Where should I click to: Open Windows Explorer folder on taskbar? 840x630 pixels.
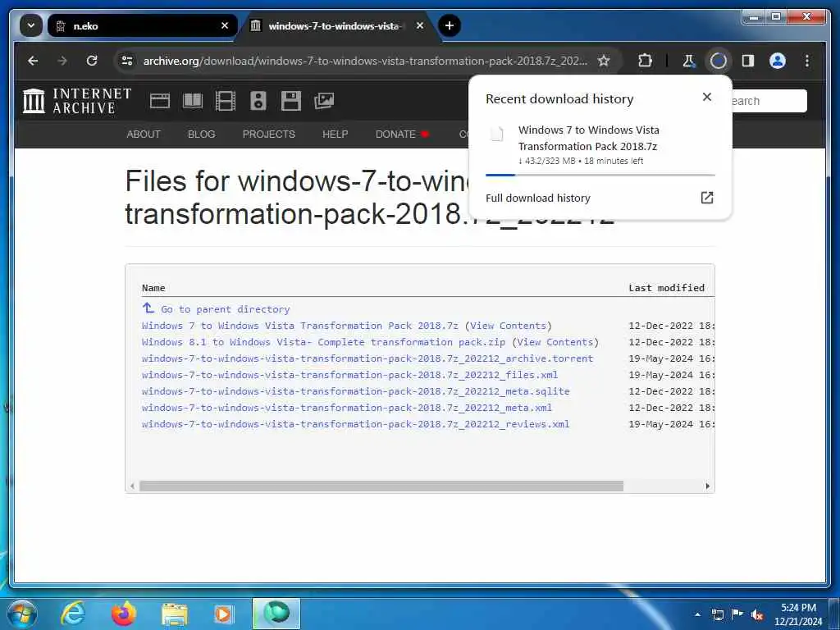point(175,614)
